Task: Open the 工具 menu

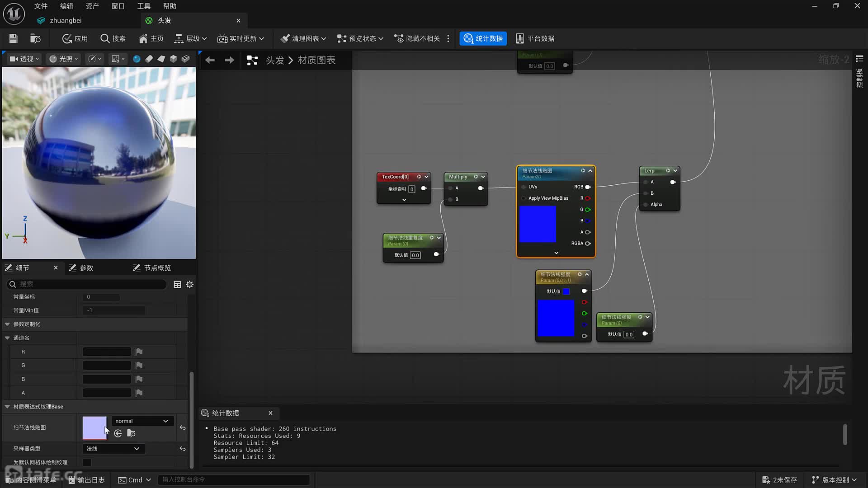Action: coord(144,6)
